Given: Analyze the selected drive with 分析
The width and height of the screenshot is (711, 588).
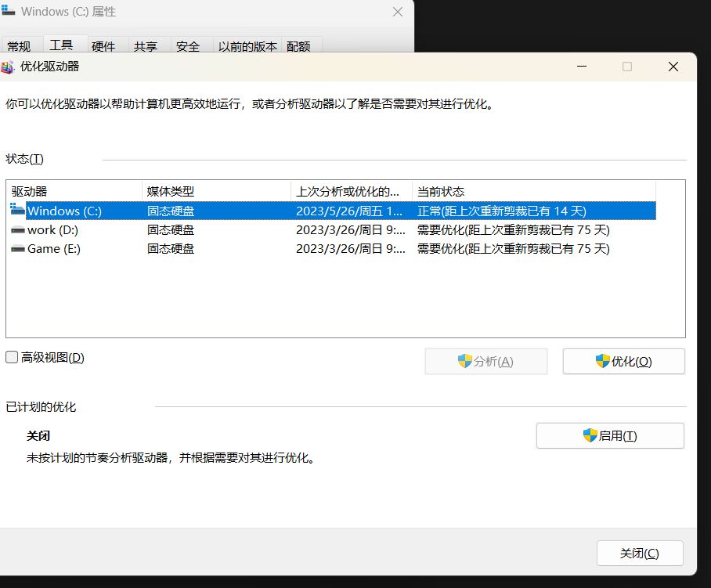Looking at the screenshot, I should [486, 361].
